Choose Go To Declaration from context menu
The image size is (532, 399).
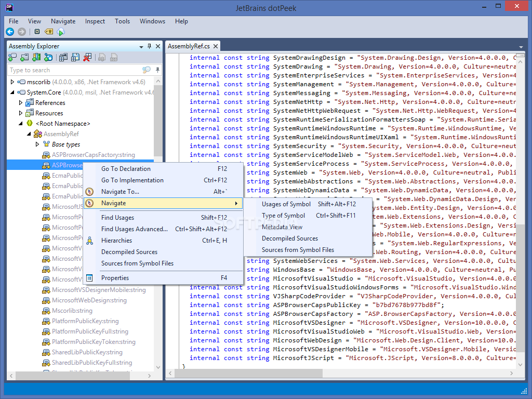pyautogui.click(x=164, y=169)
